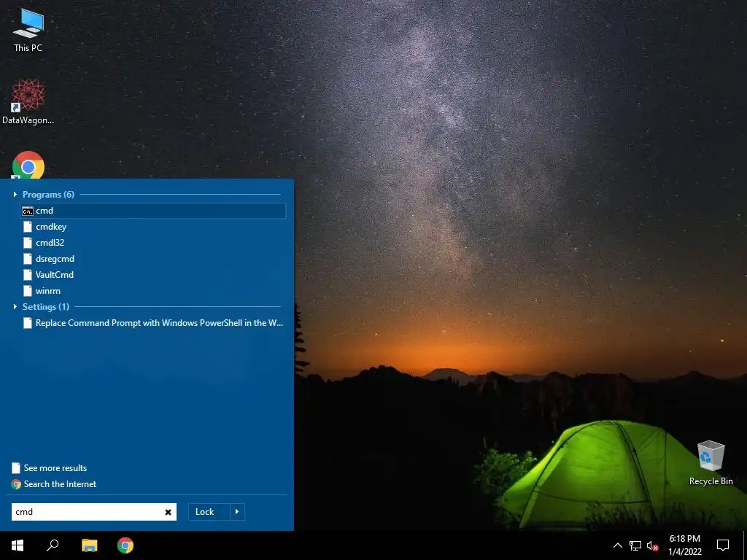Screen dimensions: 747x560
Task: Click the file icon beside cmdkey
Action: [28, 227]
